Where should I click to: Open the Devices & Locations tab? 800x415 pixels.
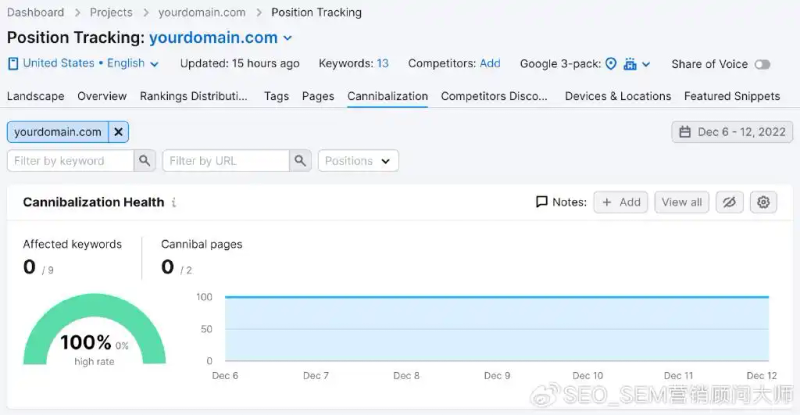(x=617, y=96)
